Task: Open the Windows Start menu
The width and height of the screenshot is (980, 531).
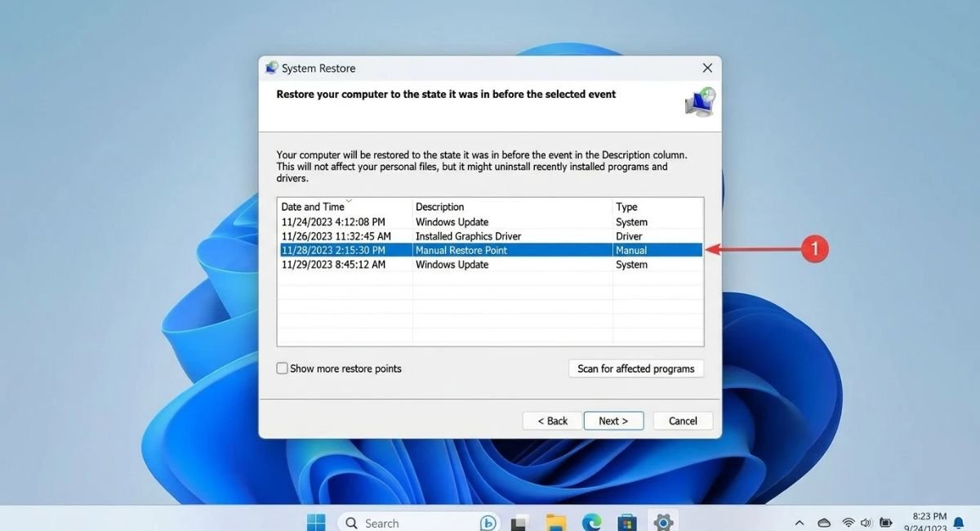Action: pyautogui.click(x=315, y=522)
